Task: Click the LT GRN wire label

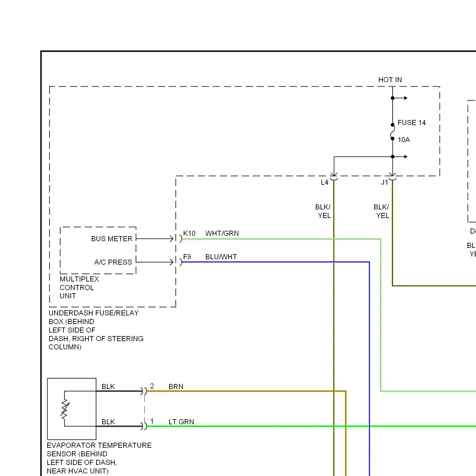Action: [x=181, y=422]
